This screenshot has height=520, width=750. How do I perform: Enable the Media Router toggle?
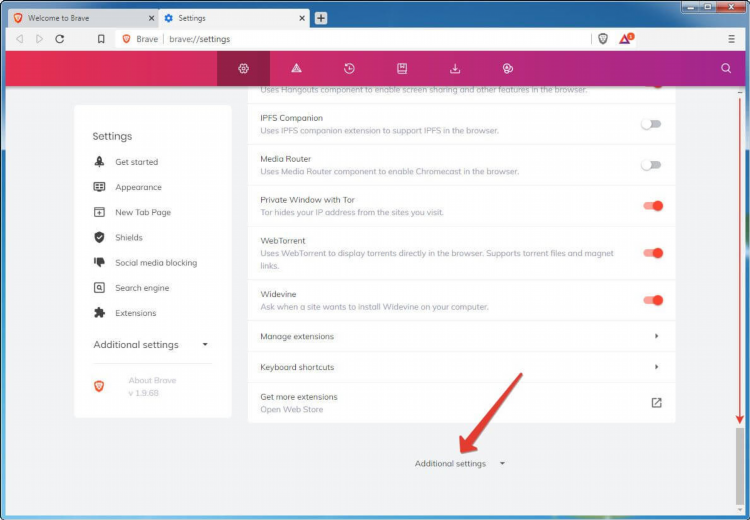(651, 165)
